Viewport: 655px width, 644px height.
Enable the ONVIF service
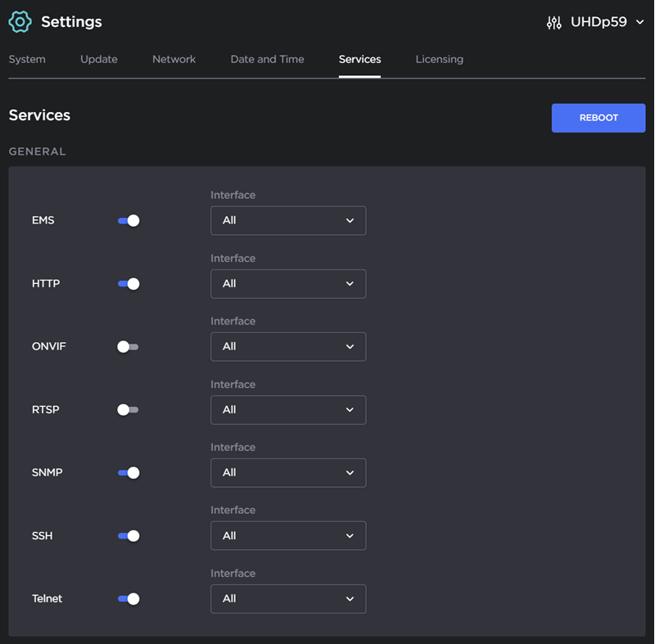tap(128, 346)
